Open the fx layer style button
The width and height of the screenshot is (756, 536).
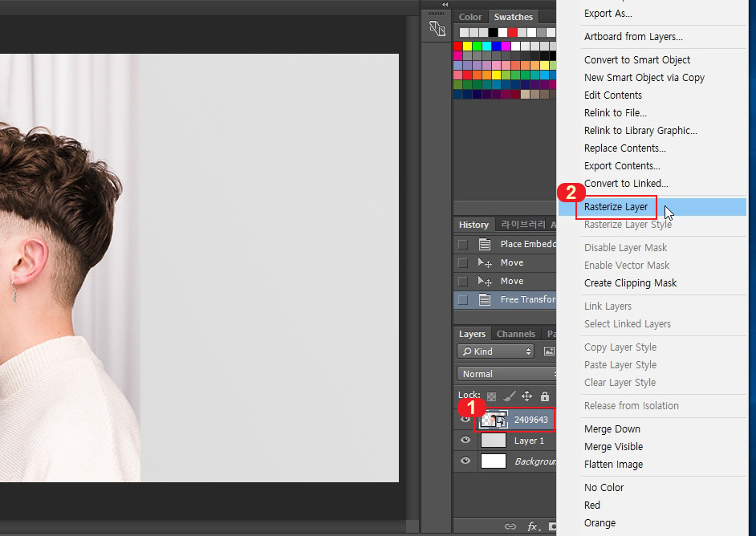click(x=532, y=526)
